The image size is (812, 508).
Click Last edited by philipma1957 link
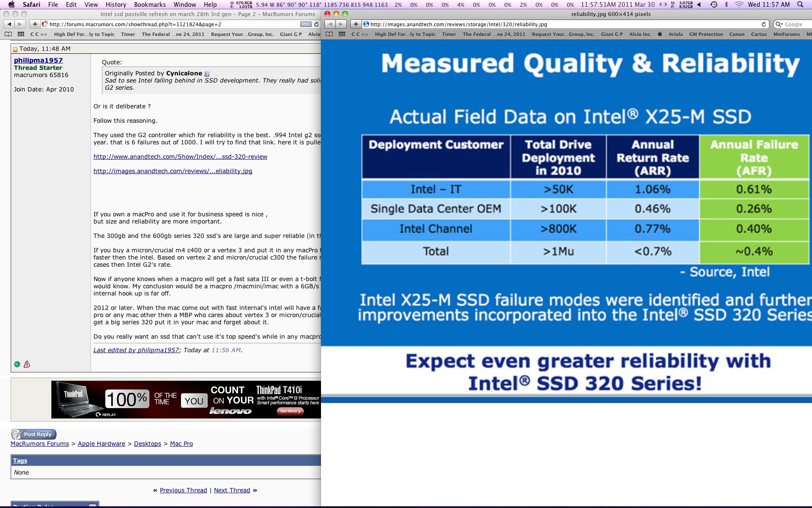(x=136, y=350)
